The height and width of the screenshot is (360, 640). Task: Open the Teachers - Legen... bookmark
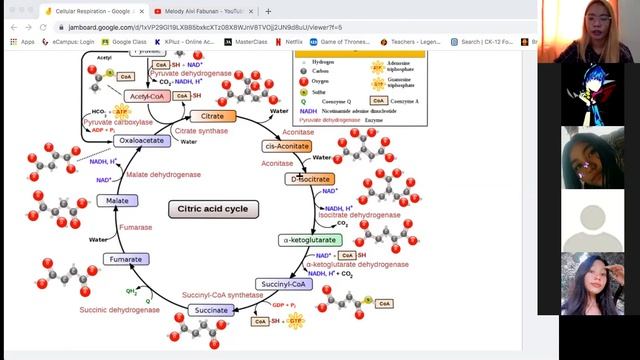[x=410, y=42]
